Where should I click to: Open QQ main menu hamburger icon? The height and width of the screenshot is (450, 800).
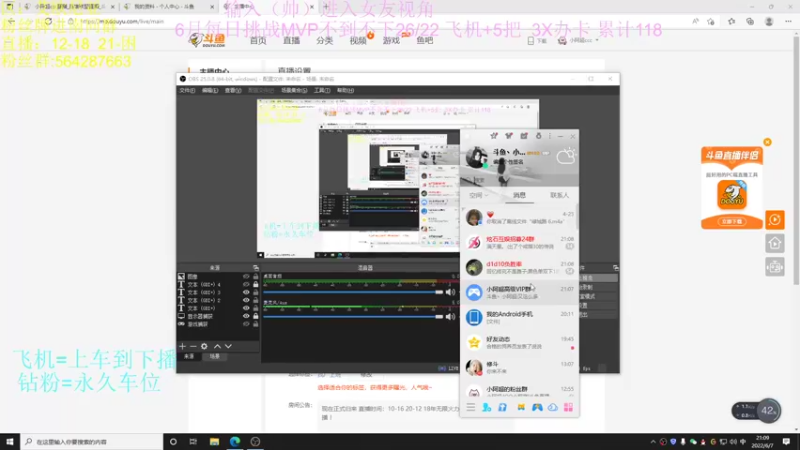pos(470,407)
